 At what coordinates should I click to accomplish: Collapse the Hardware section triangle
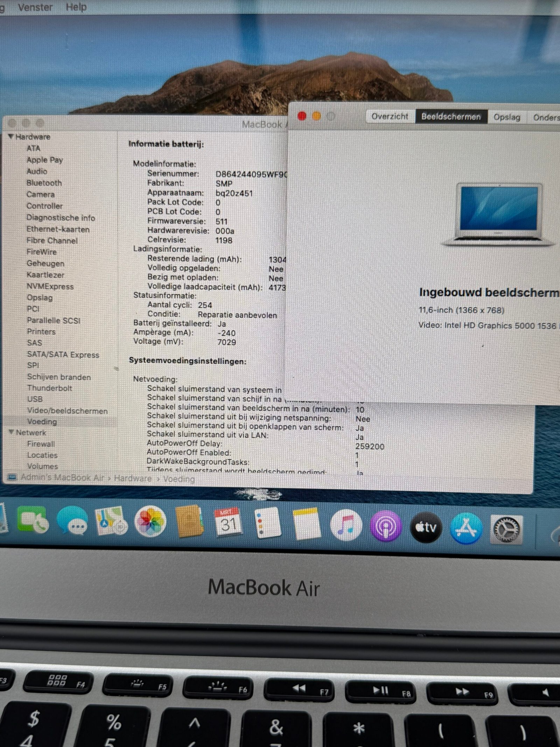[11, 136]
